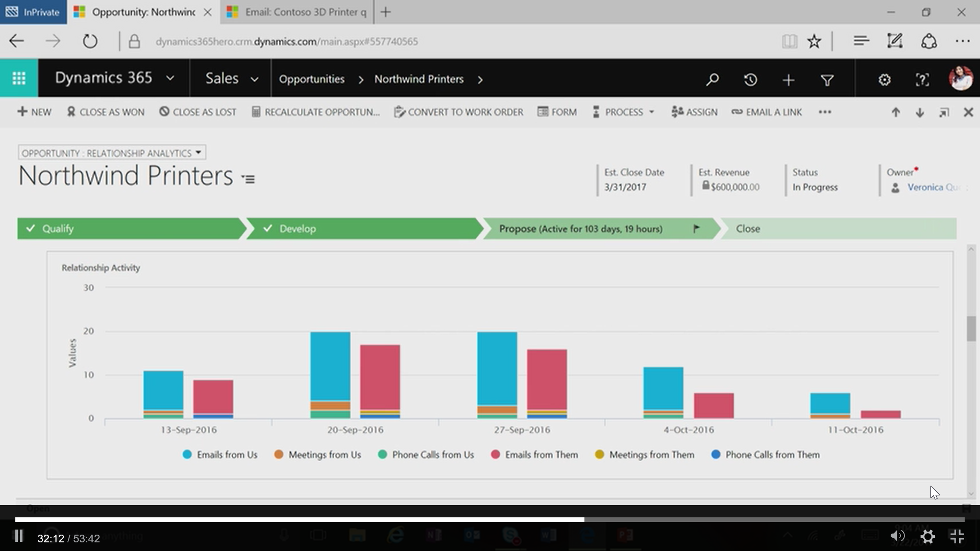980x551 pixels.
Task: Click Close as Lost button
Action: (198, 112)
